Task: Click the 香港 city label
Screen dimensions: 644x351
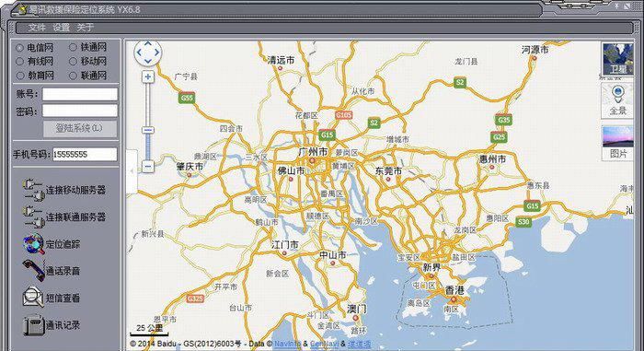Action: pos(454,290)
